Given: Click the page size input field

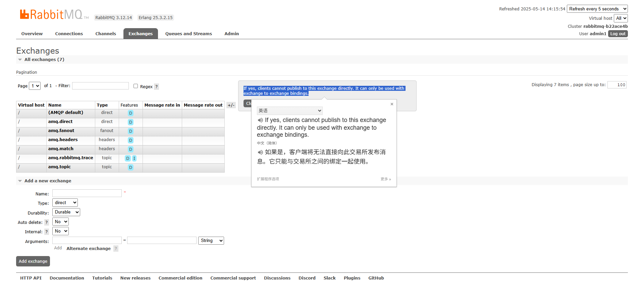Looking at the screenshot, I should (617, 85).
